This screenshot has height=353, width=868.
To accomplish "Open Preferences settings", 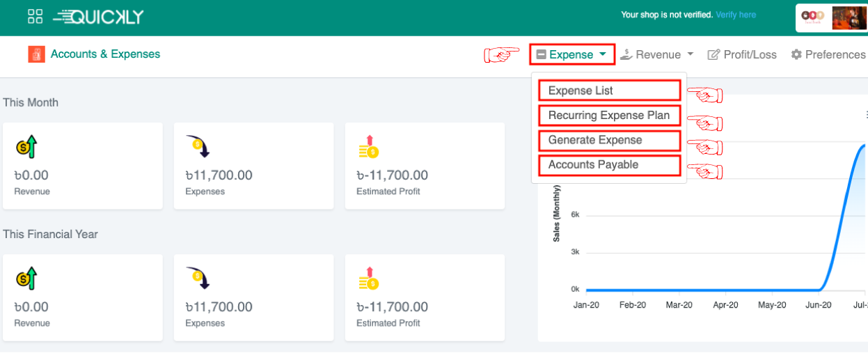I will tap(828, 54).
